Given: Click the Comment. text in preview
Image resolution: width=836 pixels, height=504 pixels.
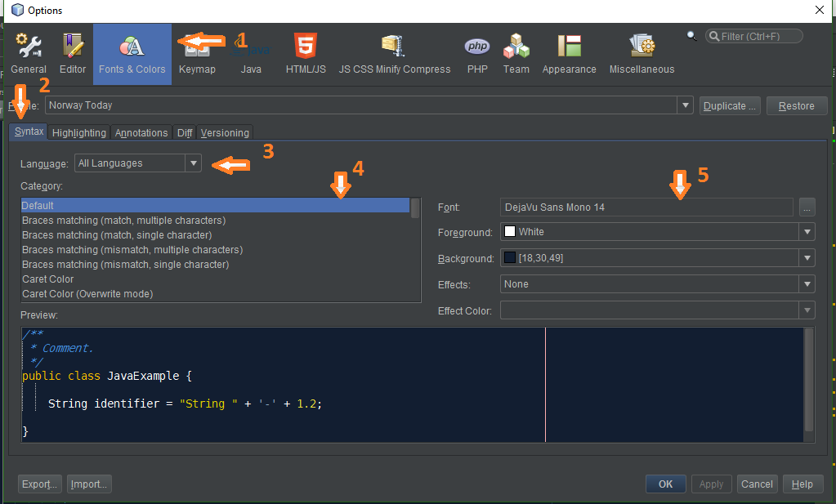Looking at the screenshot, I should [68, 348].
